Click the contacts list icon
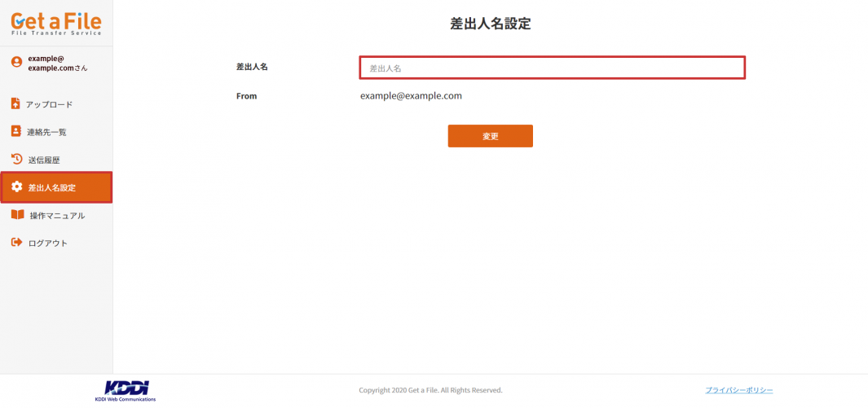The height and width of the screenshot is (408, 868). pos(15,131)
